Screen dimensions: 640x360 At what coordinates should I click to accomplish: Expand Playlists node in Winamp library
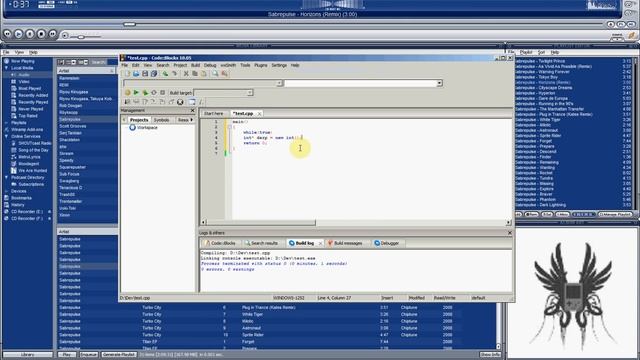7,122
